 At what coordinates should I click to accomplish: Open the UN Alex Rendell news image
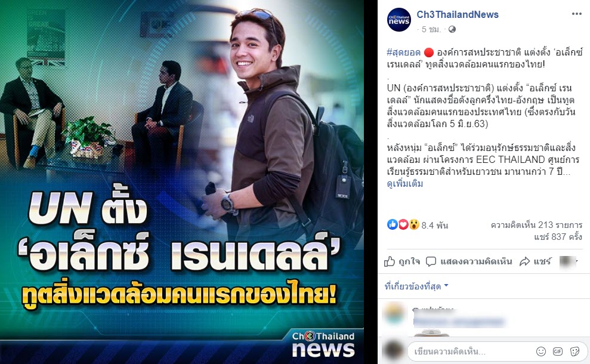[182, 182]
